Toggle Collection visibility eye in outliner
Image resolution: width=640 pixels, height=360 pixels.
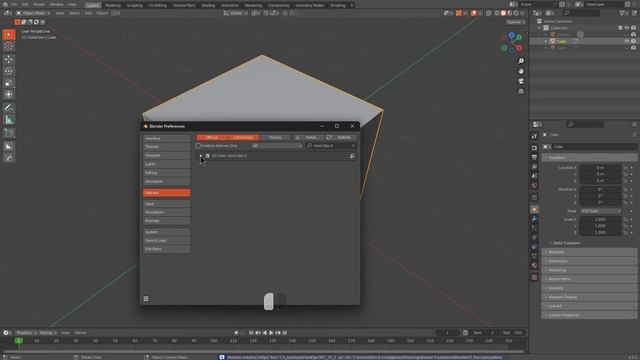pos(627,28)
